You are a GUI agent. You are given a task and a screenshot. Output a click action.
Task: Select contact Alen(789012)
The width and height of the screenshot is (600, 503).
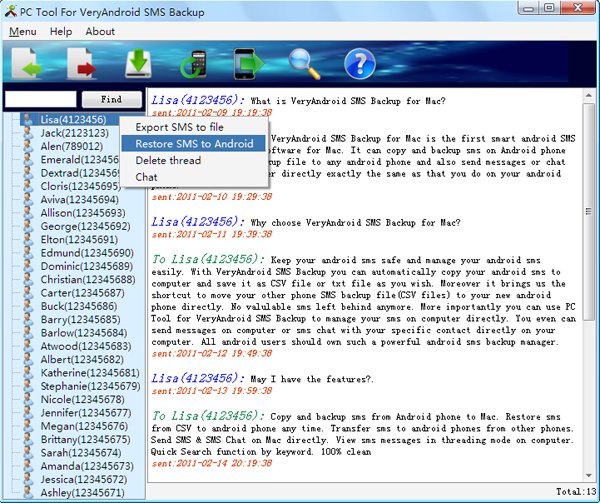[72, 147]
